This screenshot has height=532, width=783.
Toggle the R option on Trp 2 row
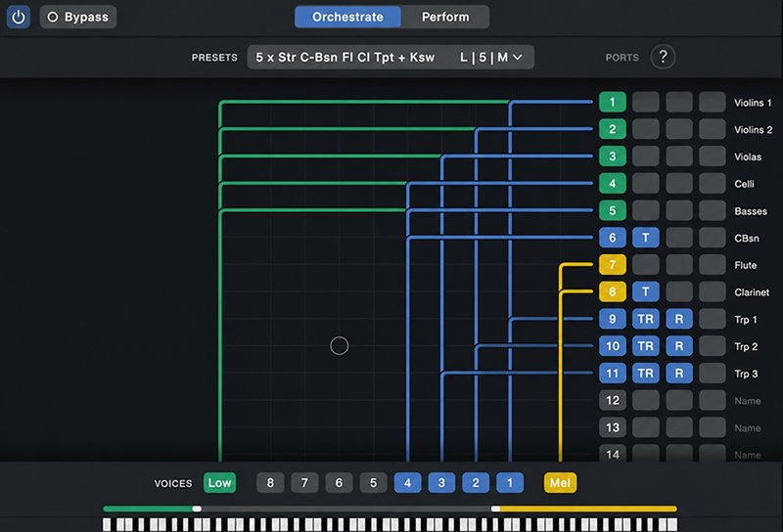coord(679,346)
